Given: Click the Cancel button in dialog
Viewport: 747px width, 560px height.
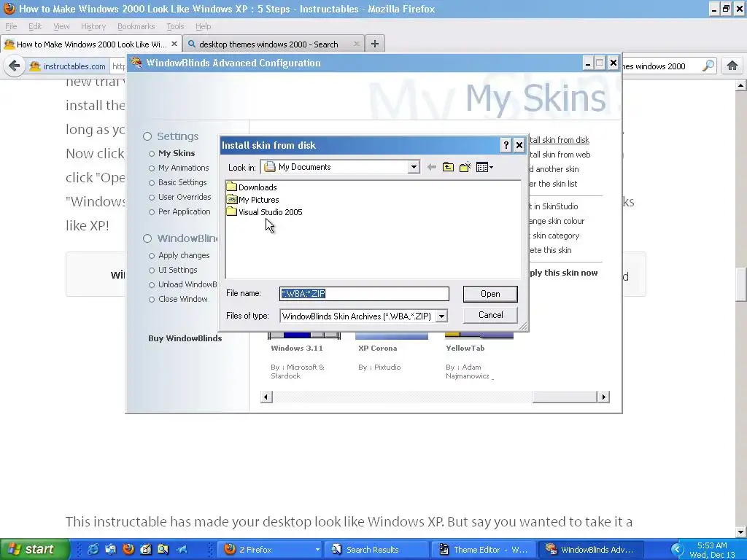Looking at the screenshot, I should click(x=490, y=315).
